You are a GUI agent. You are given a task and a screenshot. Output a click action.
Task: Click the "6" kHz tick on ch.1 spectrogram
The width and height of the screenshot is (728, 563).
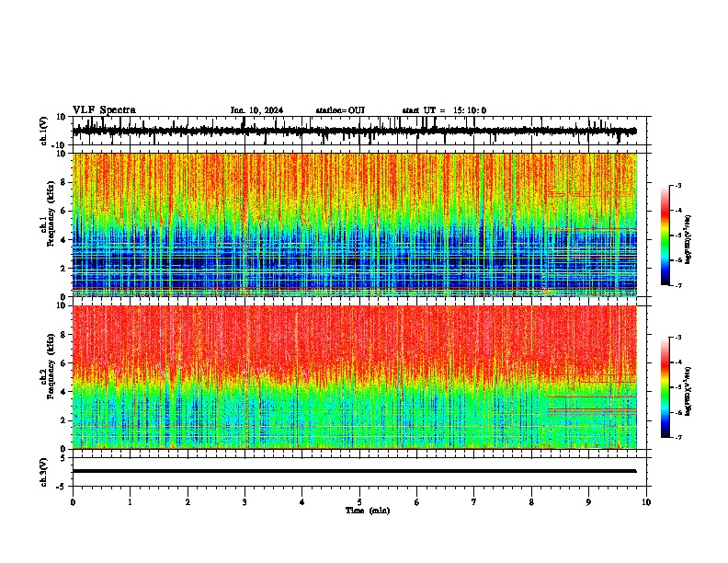64,211
